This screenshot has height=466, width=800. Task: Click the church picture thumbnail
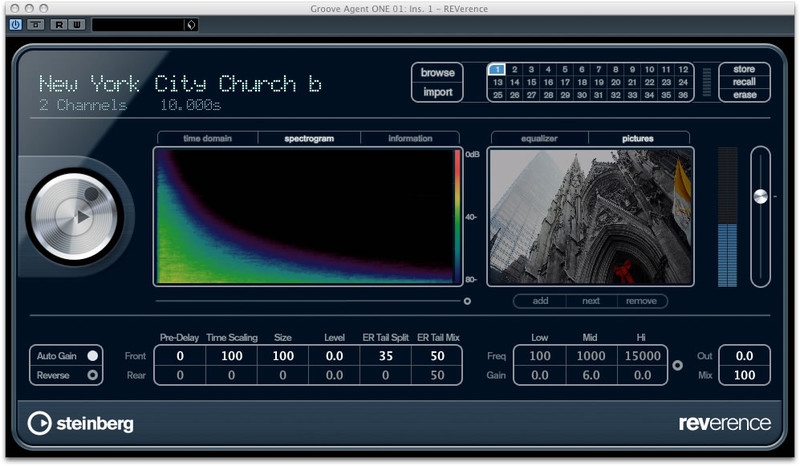[590, 216]
